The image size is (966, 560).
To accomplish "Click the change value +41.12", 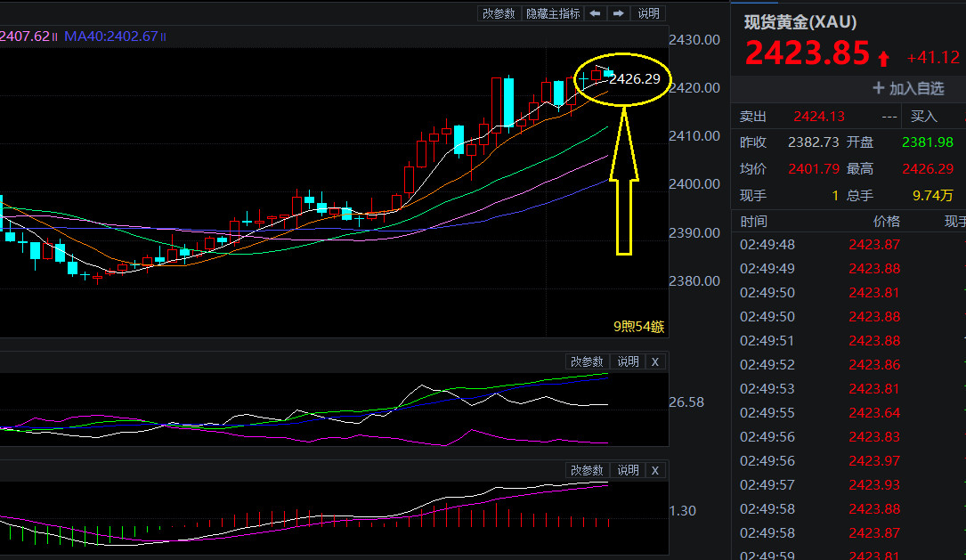I will pyautogui.click(x=933, y=58).
